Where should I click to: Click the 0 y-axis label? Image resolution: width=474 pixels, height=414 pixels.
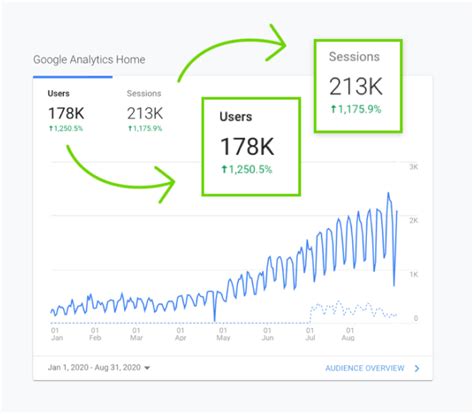pyautogui.click(x=416, y=318)
